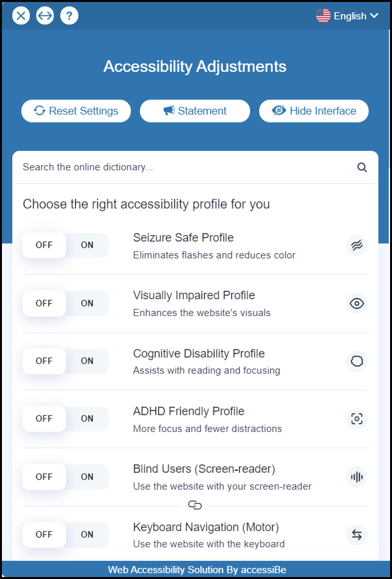Image resolution: width=392 pixels, height=579 pixels.
Task: Click the Cognitive Disability Profile brain icon
Action: pyautogui.click(x=356, y=361)
